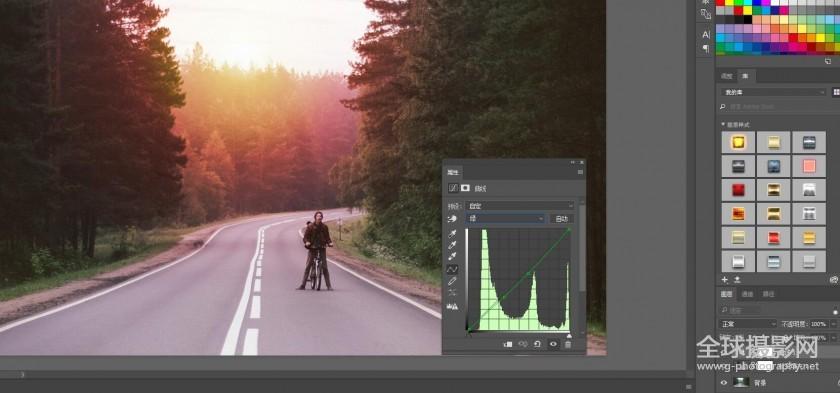Click the red gem layer style thumbnail
This screenshot has height=393, width=840.
pyautogui.click(x=738, y=190)
